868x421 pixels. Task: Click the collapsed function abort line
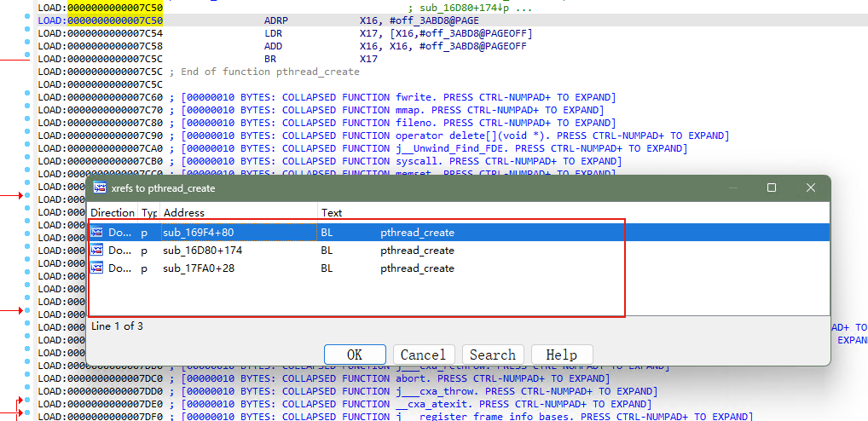[x=324, y=378]
